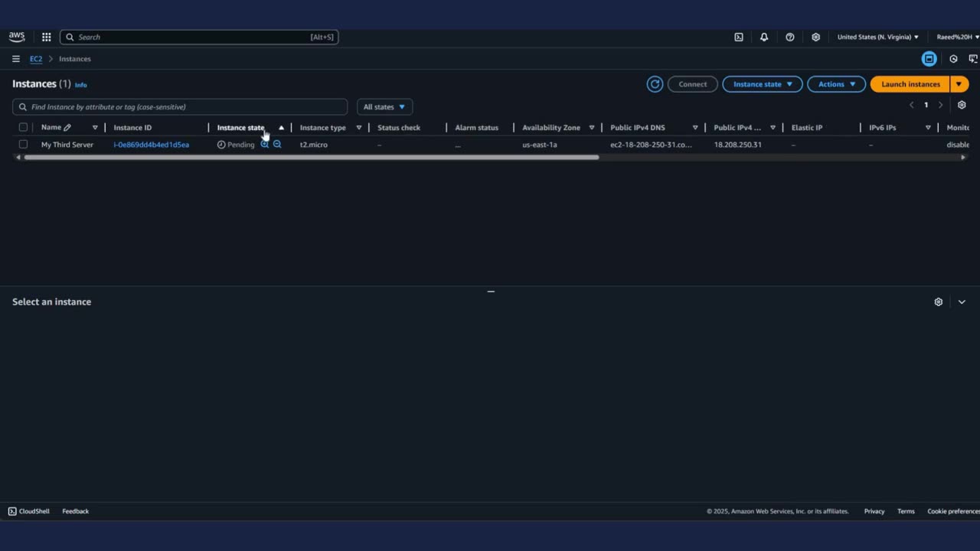Click the Status check column header

399,128
